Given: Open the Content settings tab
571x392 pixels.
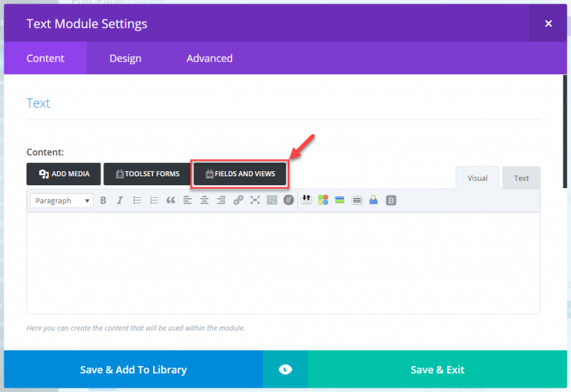Looking at the screenshot, I should pos(45,58).
